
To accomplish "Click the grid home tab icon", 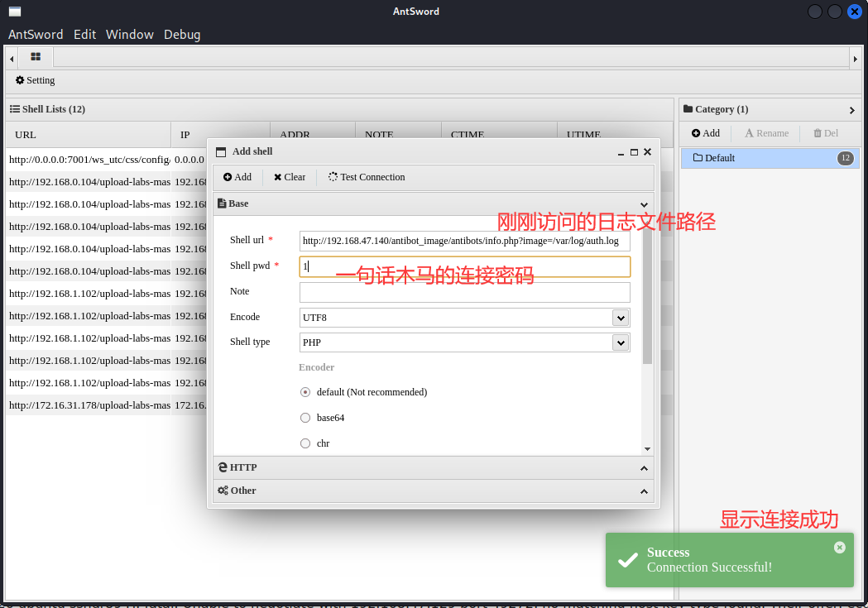I will 36,57.
